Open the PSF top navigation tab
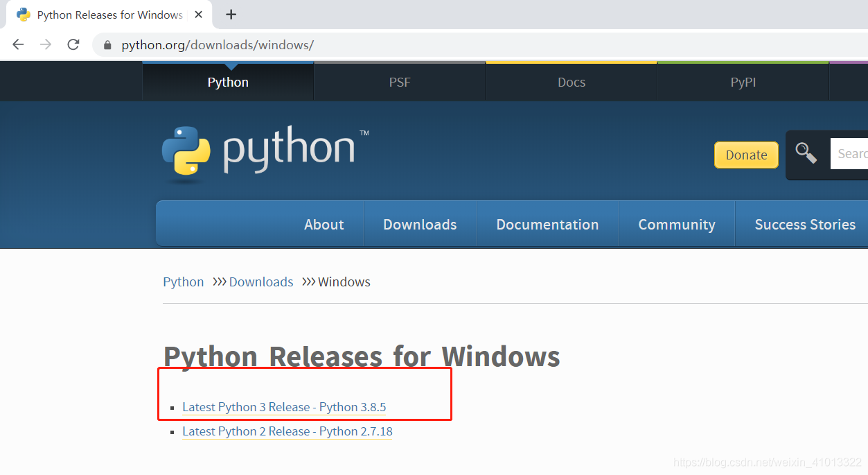Viewport: 868px width, 475px height. tap(400, 82)
